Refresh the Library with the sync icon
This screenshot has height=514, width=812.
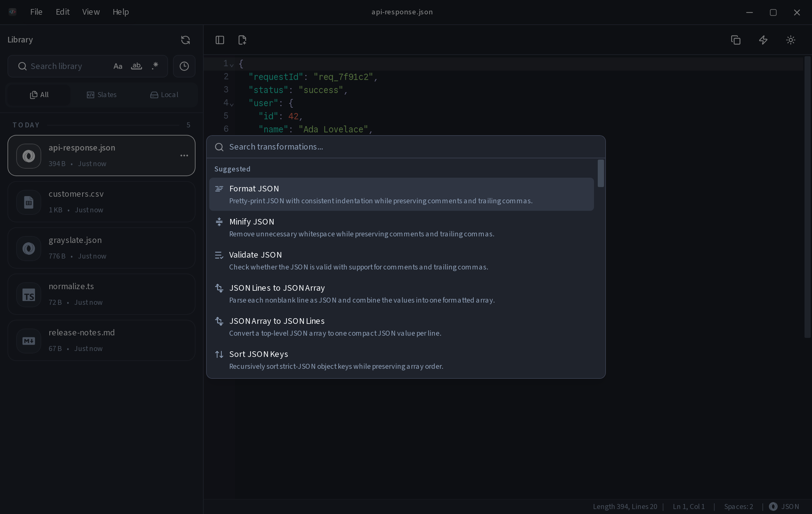point(185,40)
